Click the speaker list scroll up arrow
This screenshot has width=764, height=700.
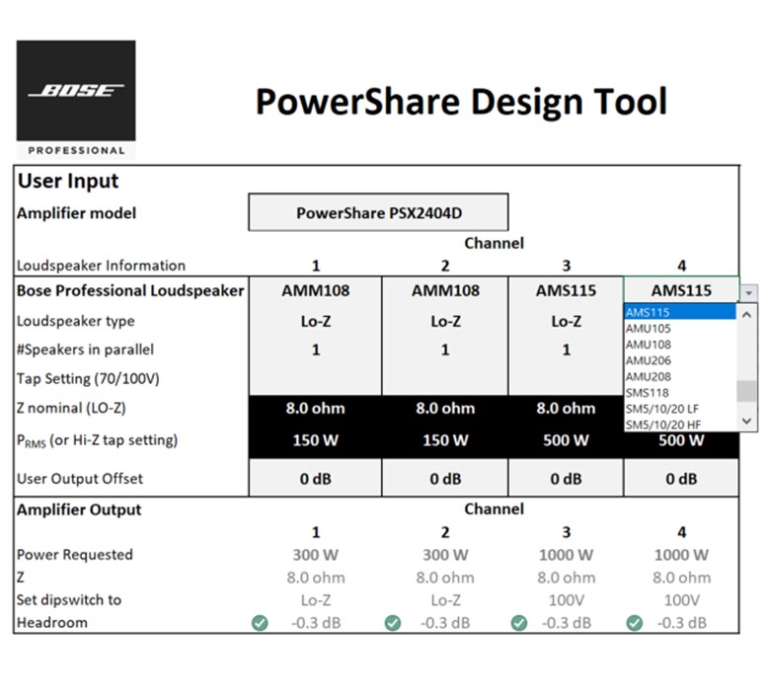(x=747, y=314)
